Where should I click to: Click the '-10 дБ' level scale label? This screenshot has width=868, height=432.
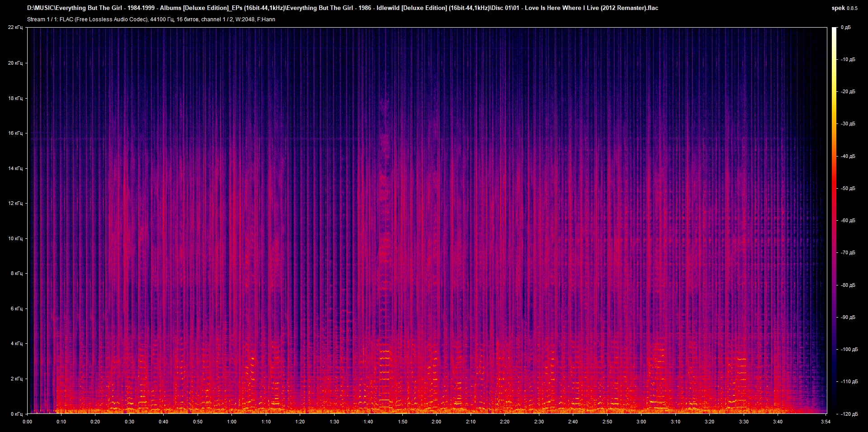848,60
